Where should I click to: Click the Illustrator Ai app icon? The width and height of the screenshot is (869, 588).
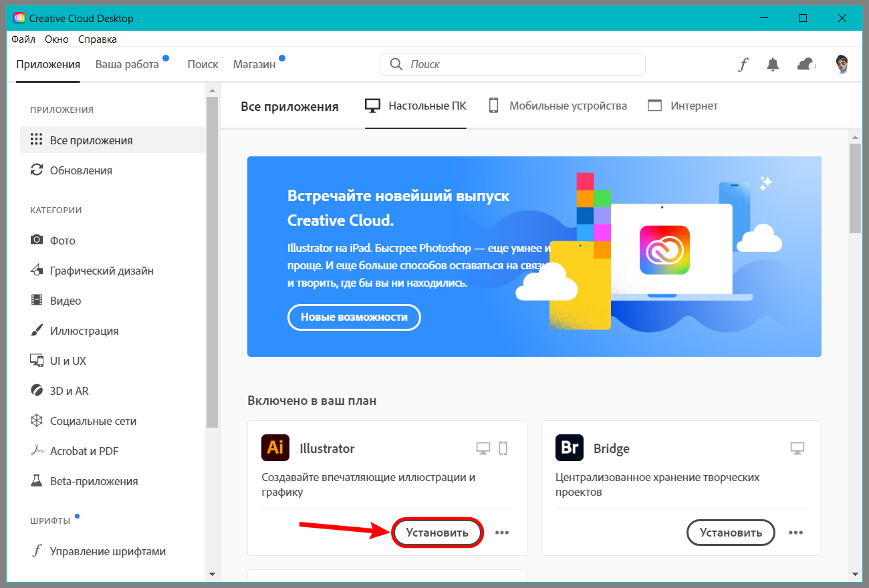point(275,448)
